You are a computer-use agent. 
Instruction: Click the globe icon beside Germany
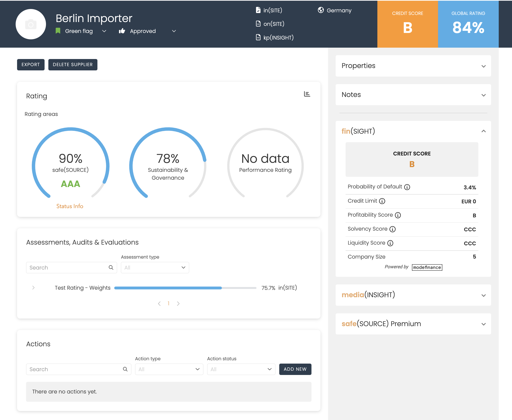[x=321, y=10]
